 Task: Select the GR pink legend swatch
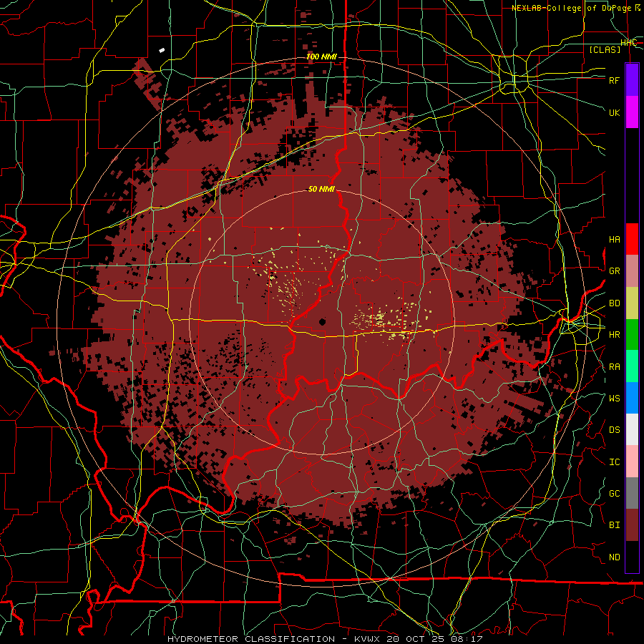[632, 271]
